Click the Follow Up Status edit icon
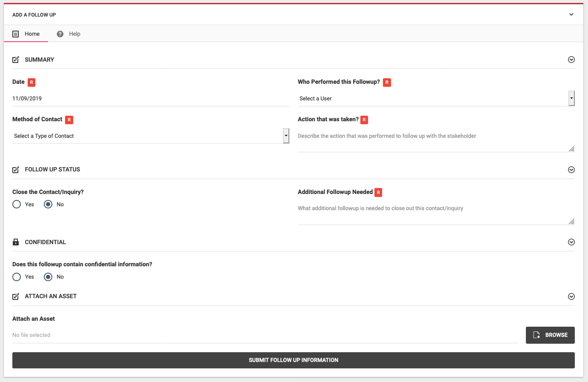Image resolution: width=588 pixels, height=382 pixels. (16, 170)
